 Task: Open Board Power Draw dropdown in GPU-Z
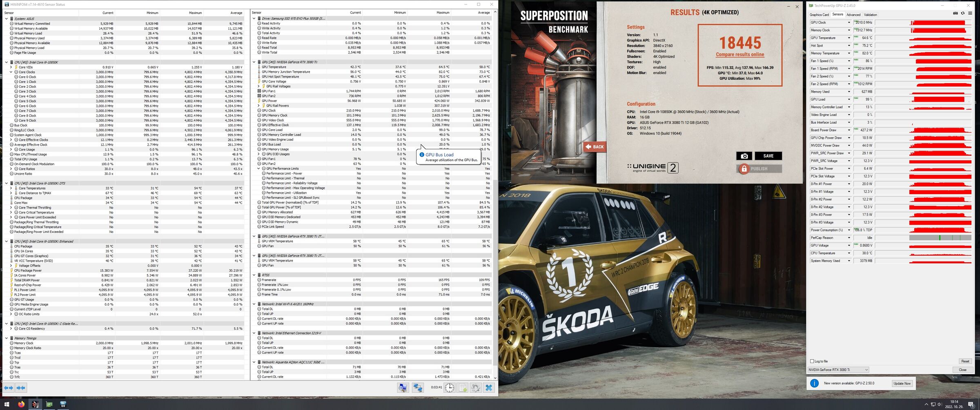coord(849,130)
